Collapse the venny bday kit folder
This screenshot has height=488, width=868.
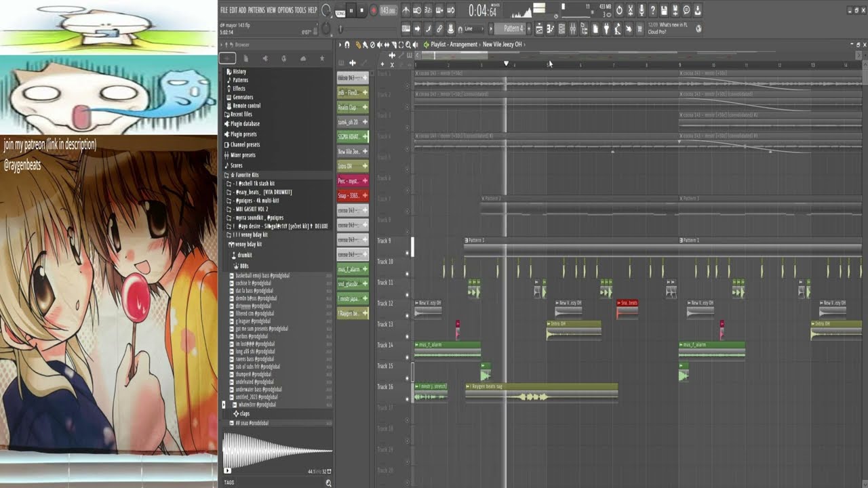pyautogui.click(x=245, y=244)
